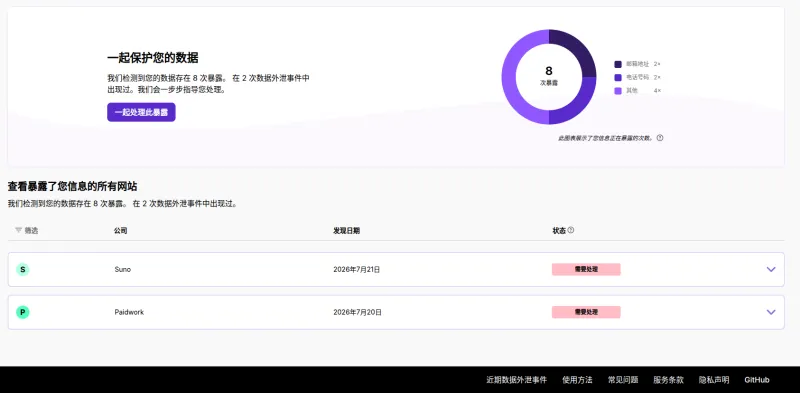Click the dark purple 邮箱地址 legend swatch
800x393 pixels.
pos(618,64)
